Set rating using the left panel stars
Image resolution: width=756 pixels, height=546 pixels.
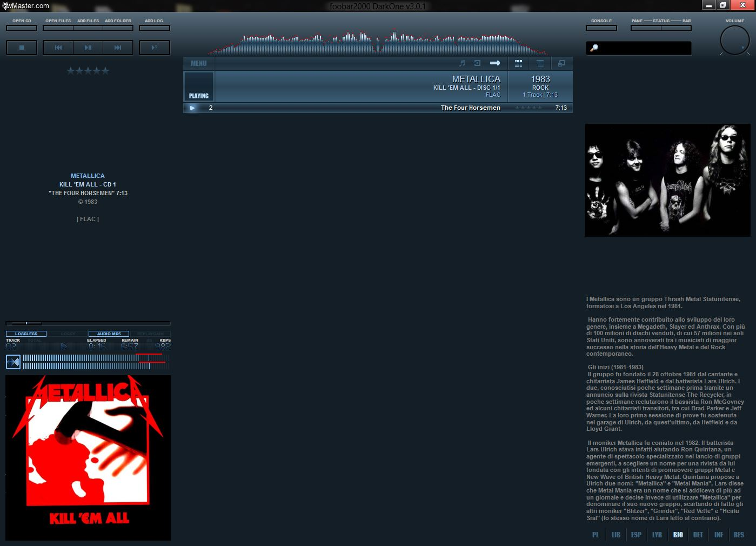click(x=88, y=71)
